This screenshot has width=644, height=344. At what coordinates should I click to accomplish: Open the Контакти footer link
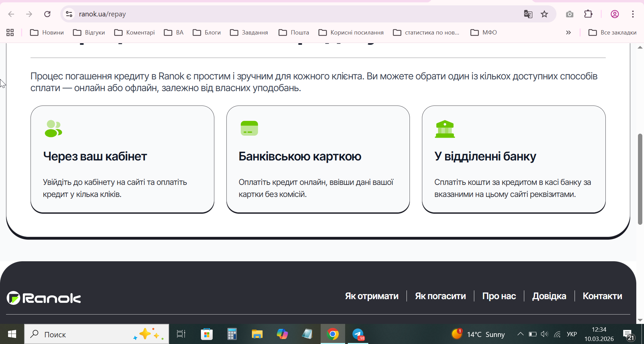point(602,296)
